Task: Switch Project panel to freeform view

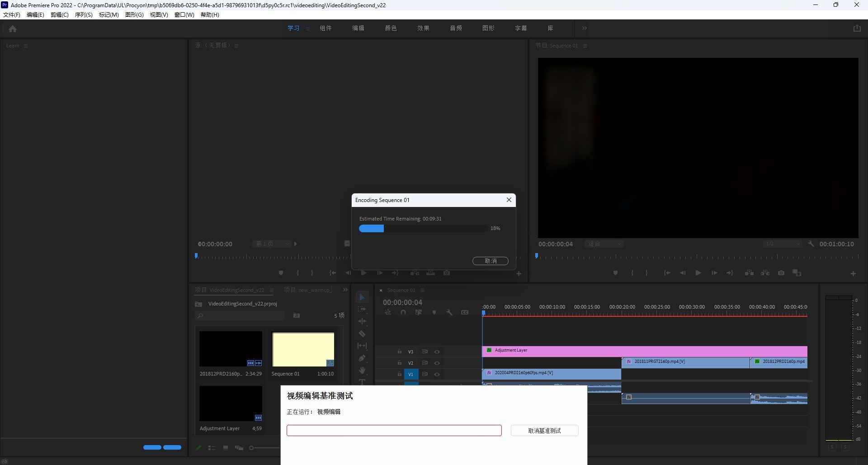Action: click(x=239, y=448)
